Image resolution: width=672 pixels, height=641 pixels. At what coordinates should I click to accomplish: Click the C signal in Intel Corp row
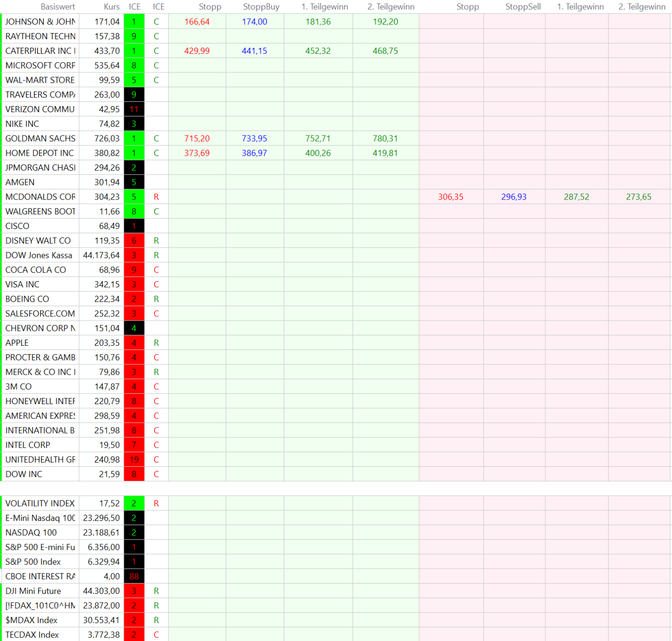[x=156, y=445]
